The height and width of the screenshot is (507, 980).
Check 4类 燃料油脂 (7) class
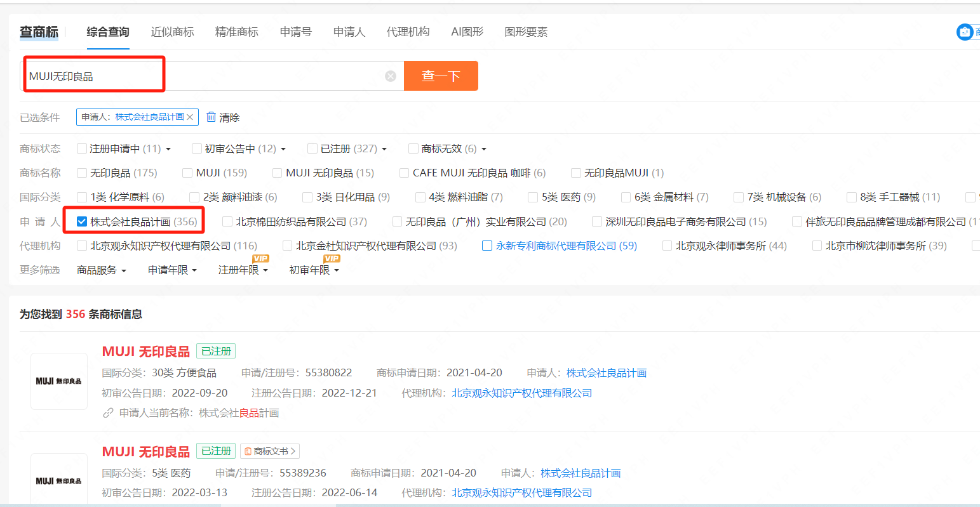click(420, 197)
